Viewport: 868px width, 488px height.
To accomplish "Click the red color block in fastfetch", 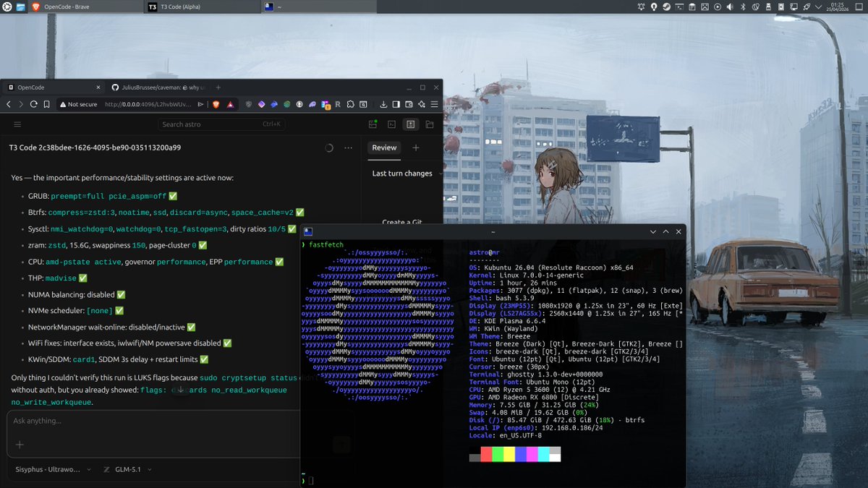I will pyautogui.click(x=486, y=454).
